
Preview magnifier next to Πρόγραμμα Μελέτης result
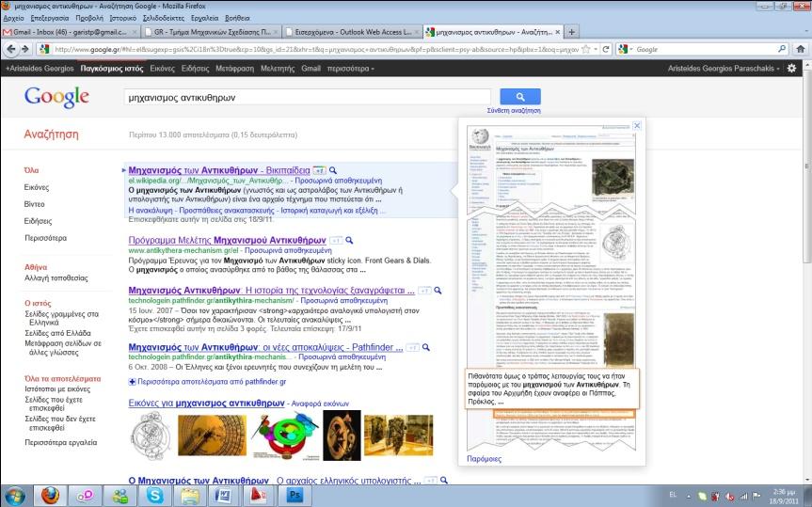coord(349,240)
